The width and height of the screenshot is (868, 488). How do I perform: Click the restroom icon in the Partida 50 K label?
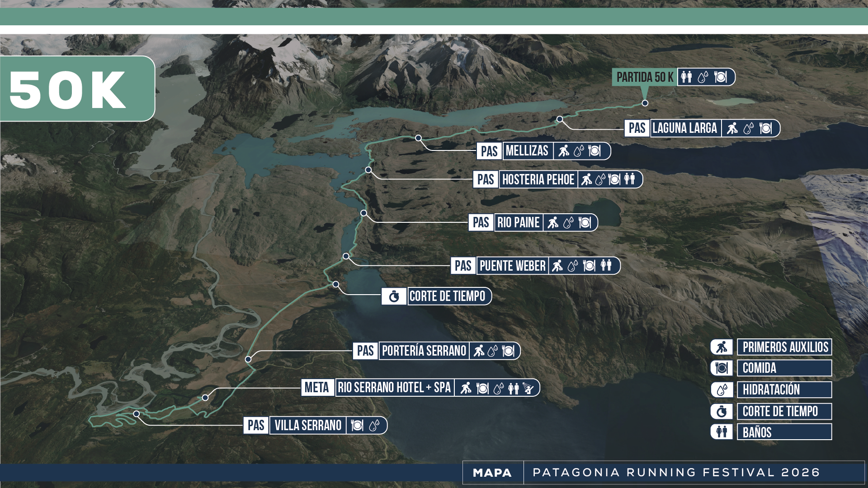click(x=686, y=77)
